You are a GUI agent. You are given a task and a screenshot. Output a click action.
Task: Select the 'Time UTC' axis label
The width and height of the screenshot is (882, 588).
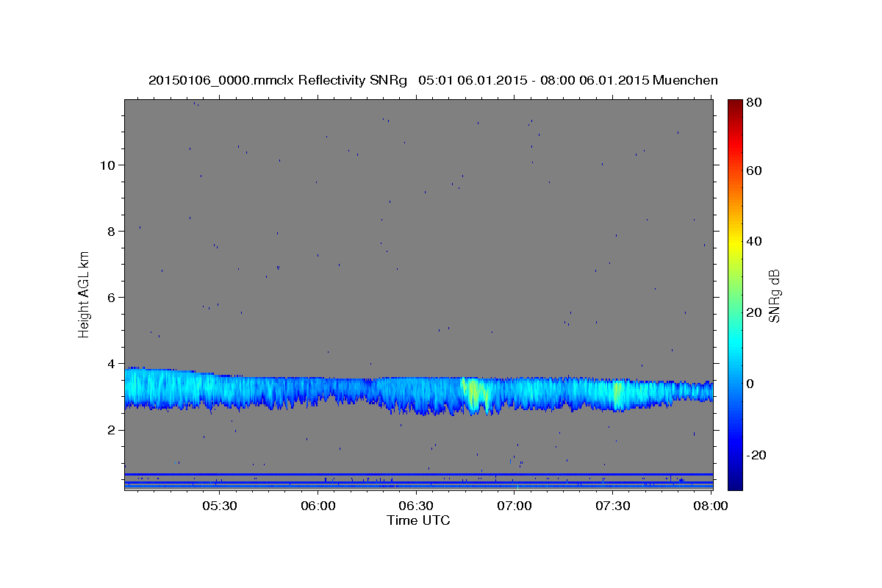pyautogui.click(x=418, y=520)
